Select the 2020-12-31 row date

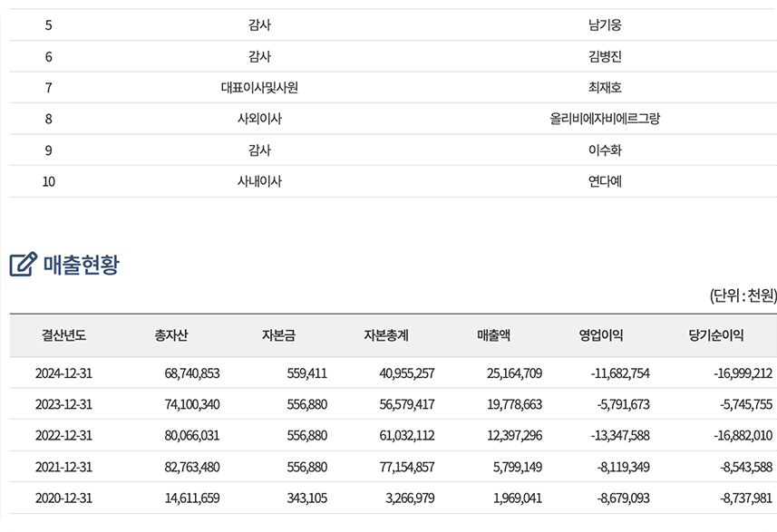point(64,498)
